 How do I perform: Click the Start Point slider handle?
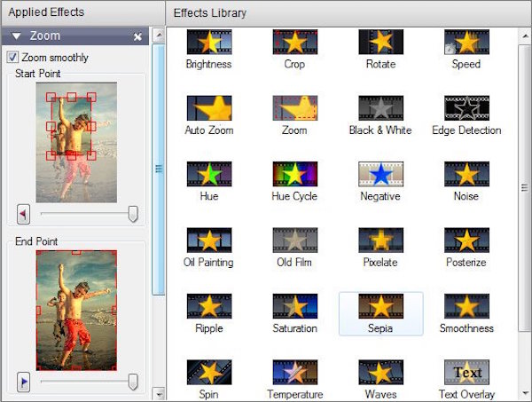[133, 213]
